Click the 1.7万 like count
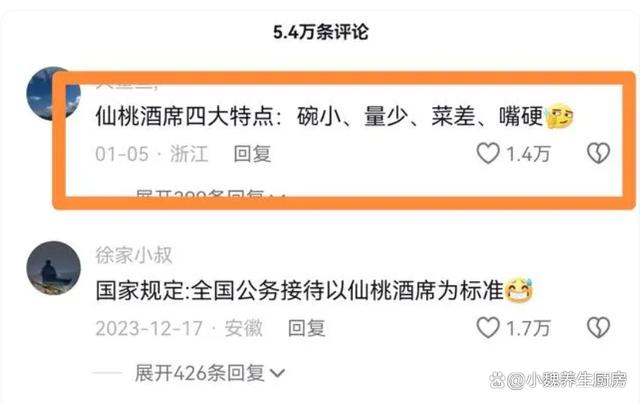The image size is (640, 403). click(x=528, y=328)
